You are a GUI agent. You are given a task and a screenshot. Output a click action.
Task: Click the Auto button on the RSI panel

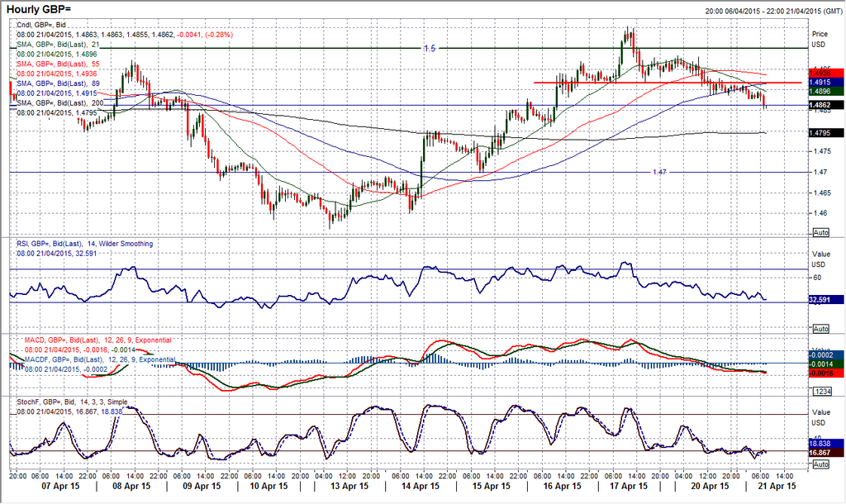820,329
